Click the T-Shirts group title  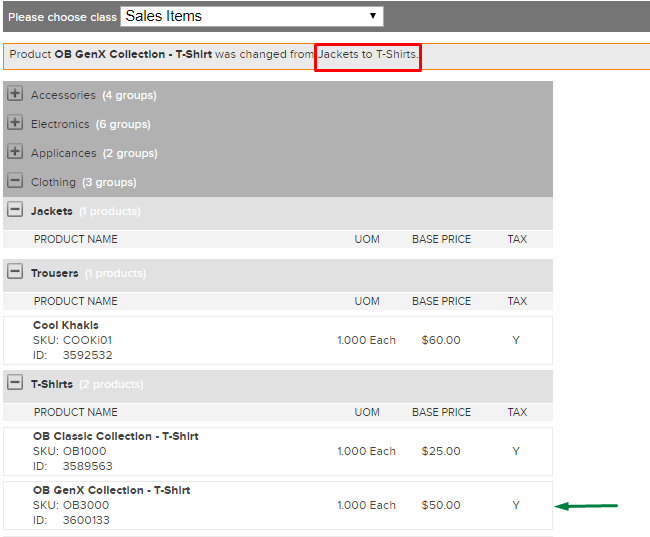coord(52,384)
